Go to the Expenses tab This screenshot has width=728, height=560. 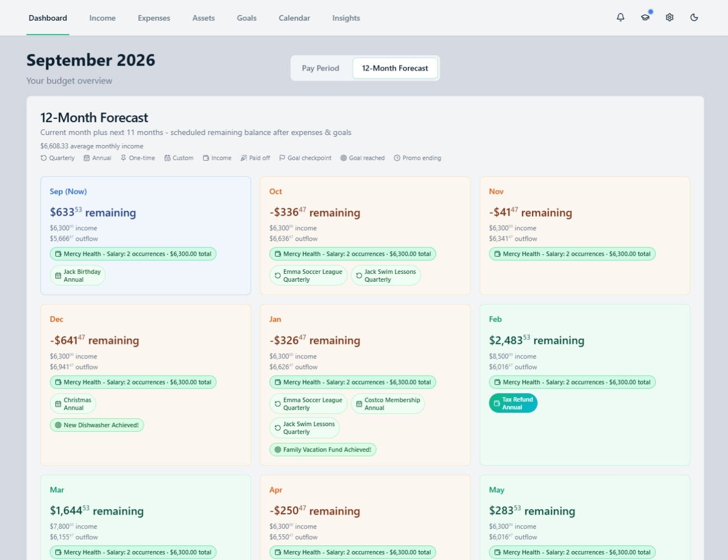point(154,18)
